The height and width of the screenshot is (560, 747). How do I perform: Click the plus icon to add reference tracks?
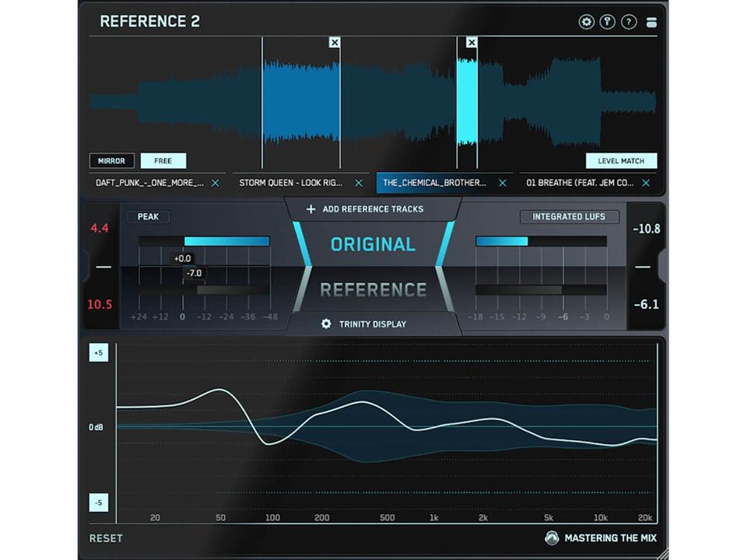310,208
